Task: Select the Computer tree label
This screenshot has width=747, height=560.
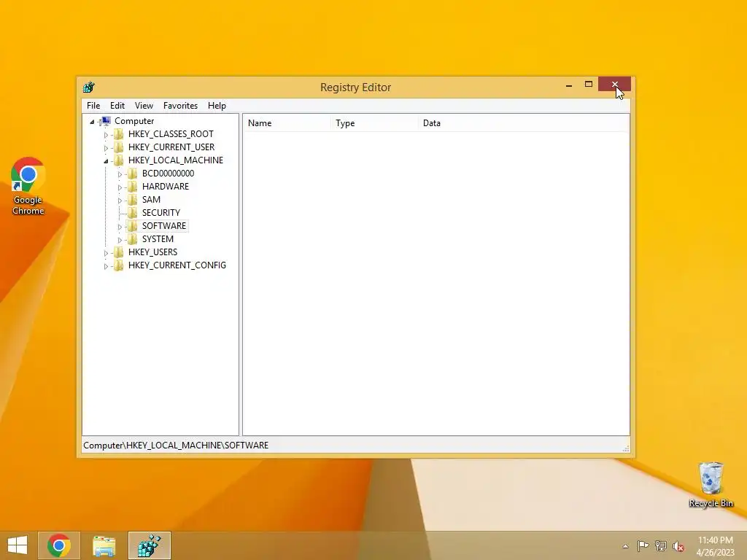Action: [134, 121]
